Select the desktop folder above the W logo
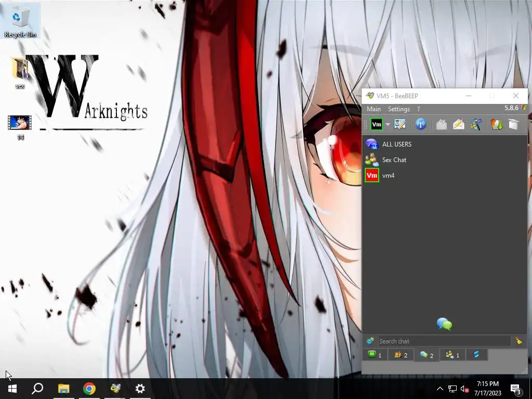The image size is (532, 399). click(20, 73)
